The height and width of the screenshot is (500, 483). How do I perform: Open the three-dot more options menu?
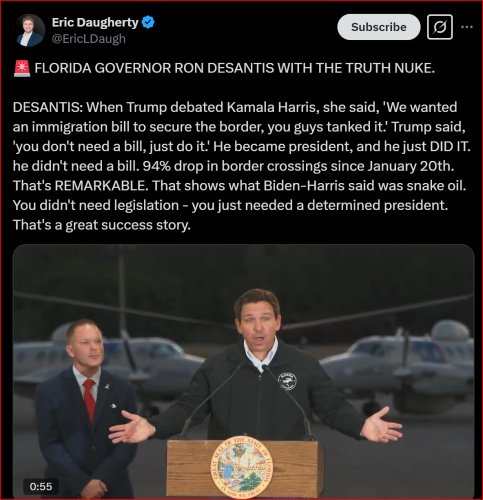click(467, 27)
